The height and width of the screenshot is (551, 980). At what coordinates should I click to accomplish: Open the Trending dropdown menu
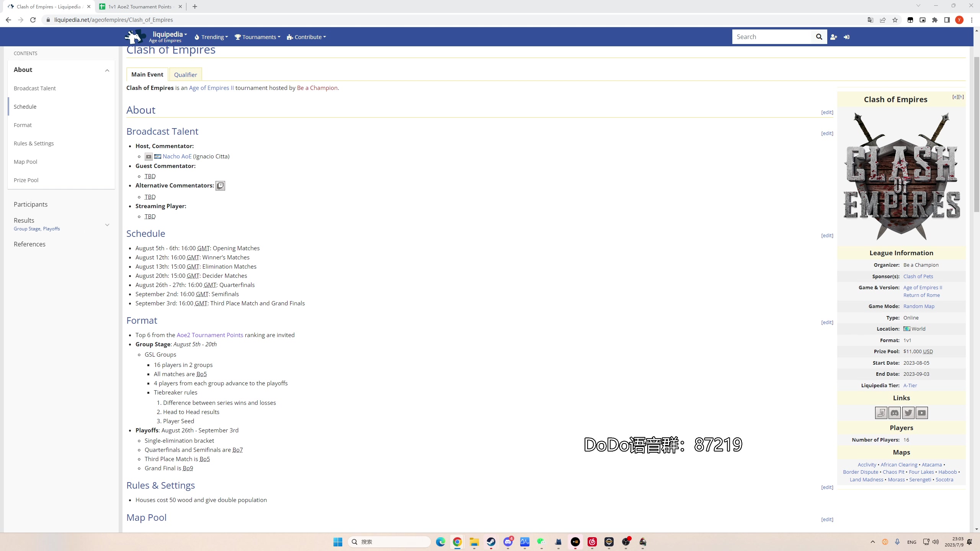(211, 37)
